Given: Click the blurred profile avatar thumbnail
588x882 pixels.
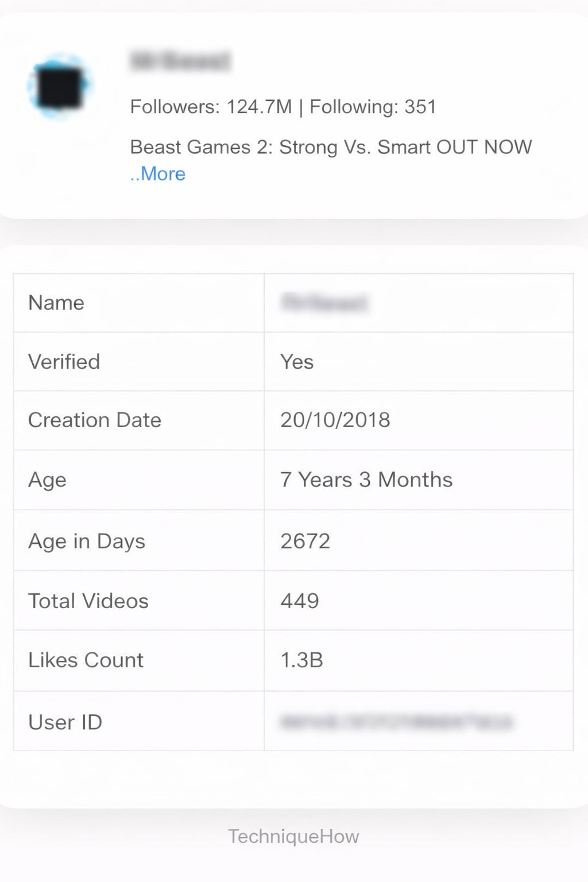Looking at the screenshot, I should (x=58, y=87).
